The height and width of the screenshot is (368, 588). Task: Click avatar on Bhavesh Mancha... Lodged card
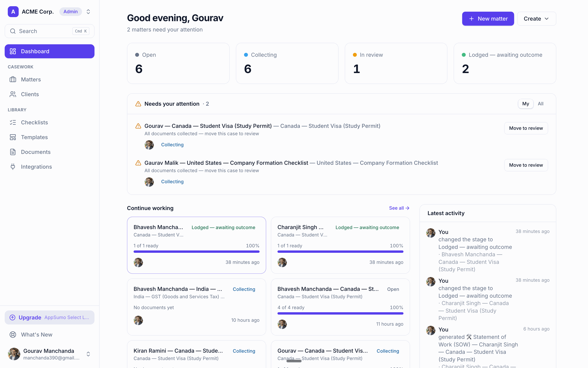[138, 263]
